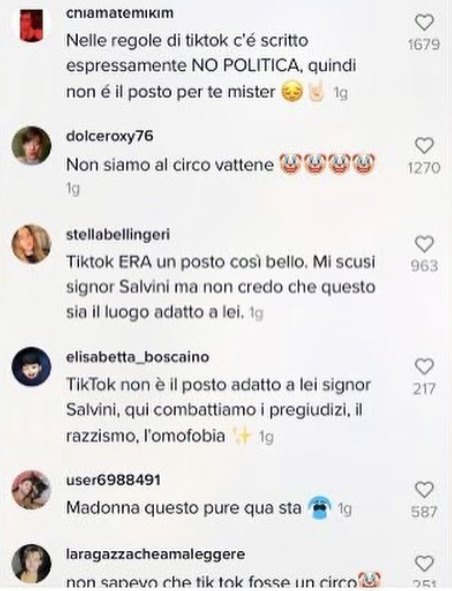The width and height of the screenshot is (452, 591).
Task: Tap the heart beside elisabetta_boscaino's comment
Action: 424,366
